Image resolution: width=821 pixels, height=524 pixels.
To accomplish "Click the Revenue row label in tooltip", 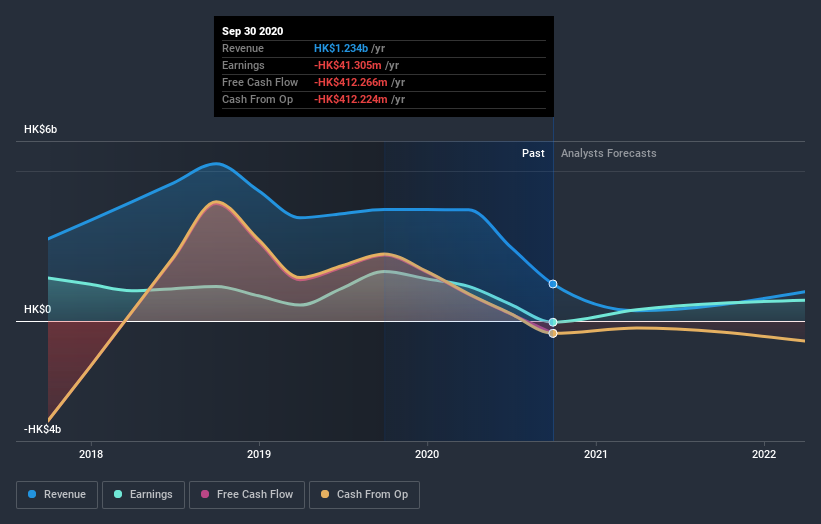I will point(243,48).
